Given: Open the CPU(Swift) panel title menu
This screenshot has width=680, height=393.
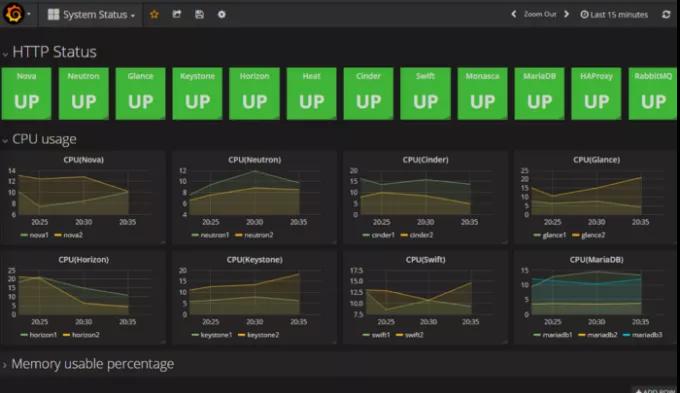Looking at the screenshot, I should [425, 259].
